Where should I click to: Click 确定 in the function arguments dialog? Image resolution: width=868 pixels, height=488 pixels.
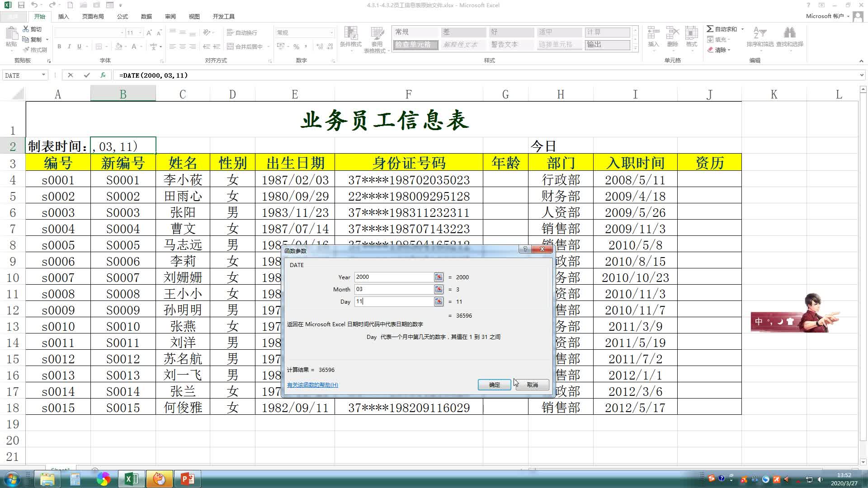click(x=494, y=385)
